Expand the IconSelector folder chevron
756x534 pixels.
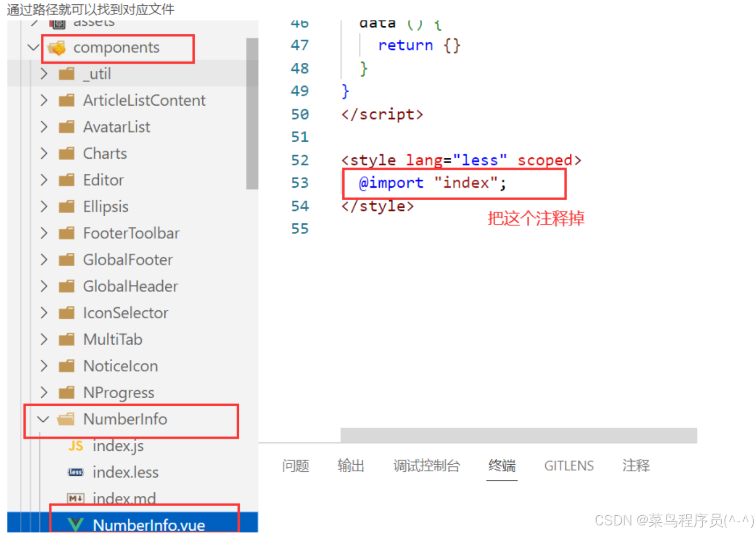pos(44,313)
